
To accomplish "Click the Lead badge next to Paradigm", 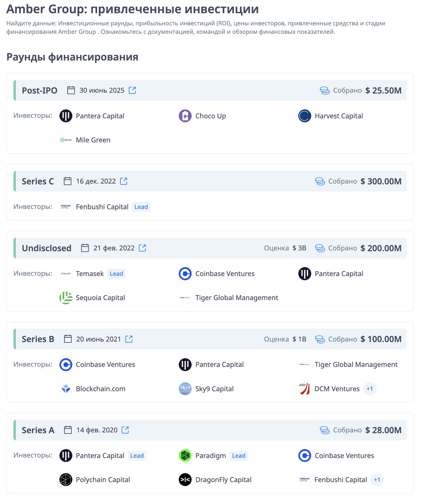I will coord(239,456).
